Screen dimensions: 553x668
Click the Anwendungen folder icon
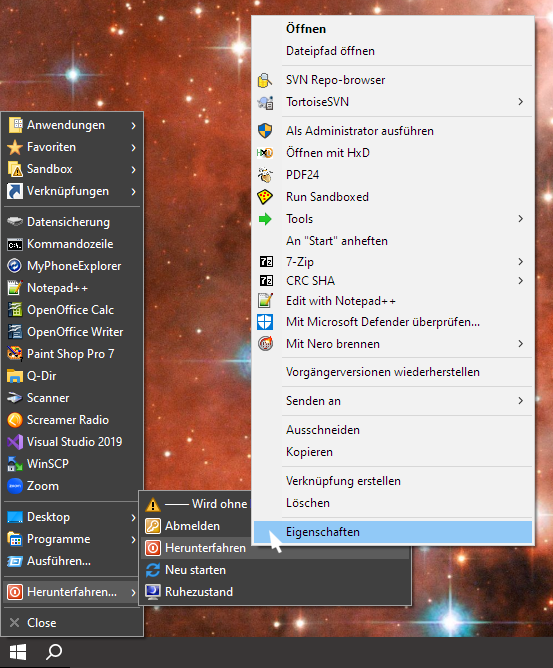[x=15, y=125]
